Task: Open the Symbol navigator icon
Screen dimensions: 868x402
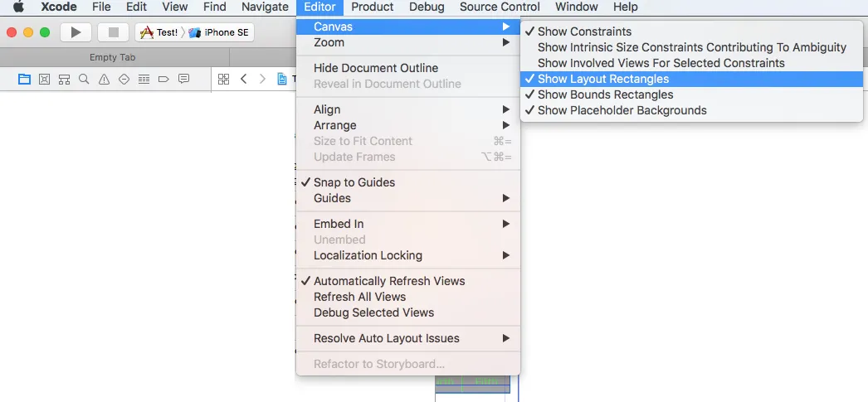Action: coord(64,79)
